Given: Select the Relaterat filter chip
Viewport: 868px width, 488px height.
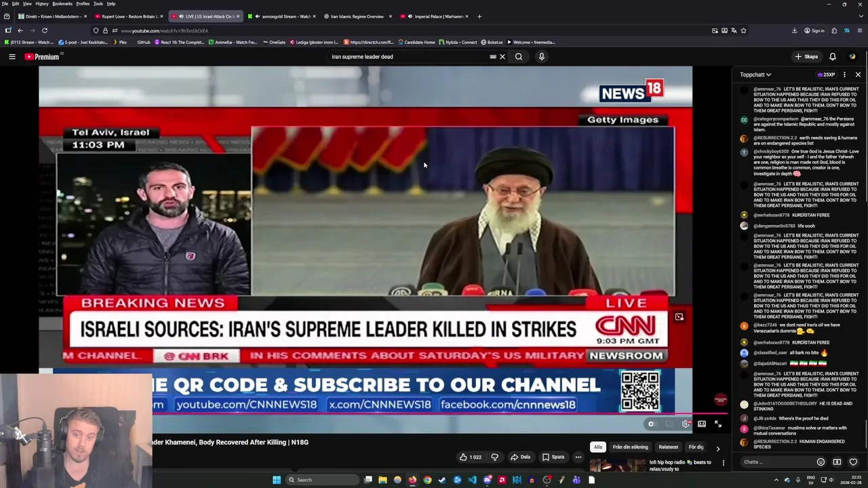Looking at the screenshot, I should pos(668,447).
